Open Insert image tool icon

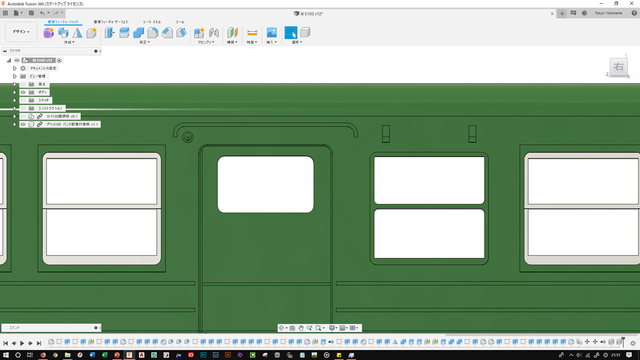[x=271, y=32]
